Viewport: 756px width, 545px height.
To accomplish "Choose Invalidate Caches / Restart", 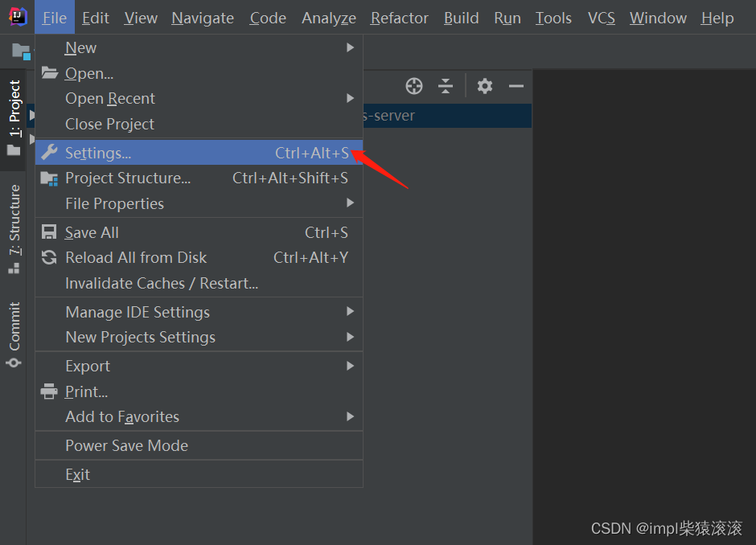I will click(x=161, y=283).
